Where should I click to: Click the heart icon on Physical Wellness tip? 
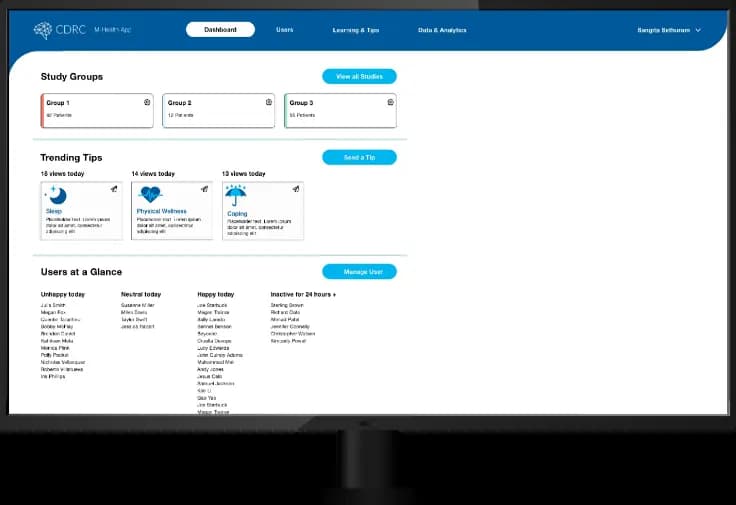point(150,195)
